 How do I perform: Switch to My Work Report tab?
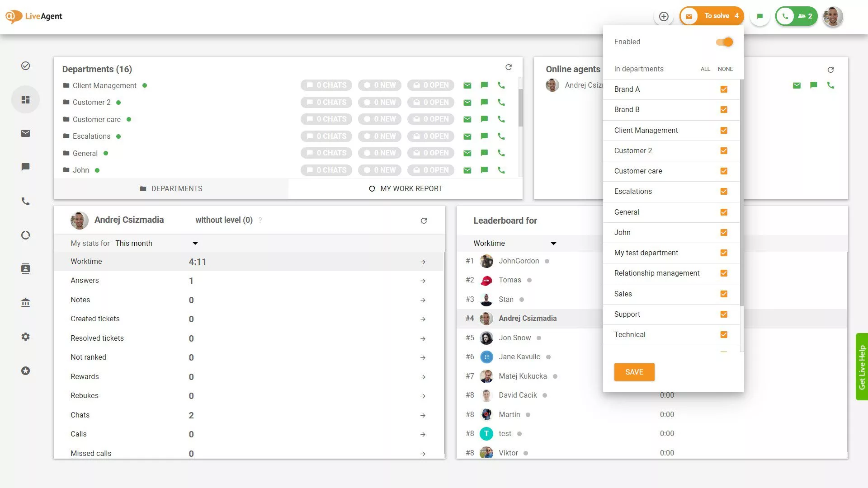[406, 188]
